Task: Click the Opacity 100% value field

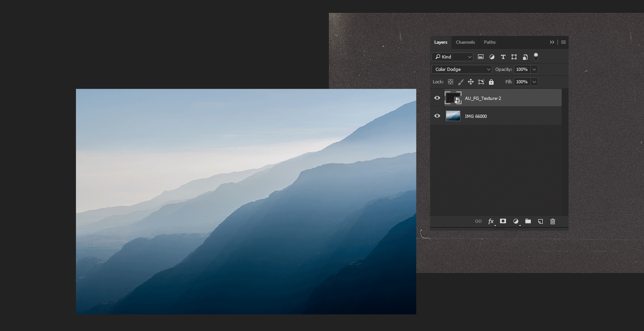Action: [522, 70]
